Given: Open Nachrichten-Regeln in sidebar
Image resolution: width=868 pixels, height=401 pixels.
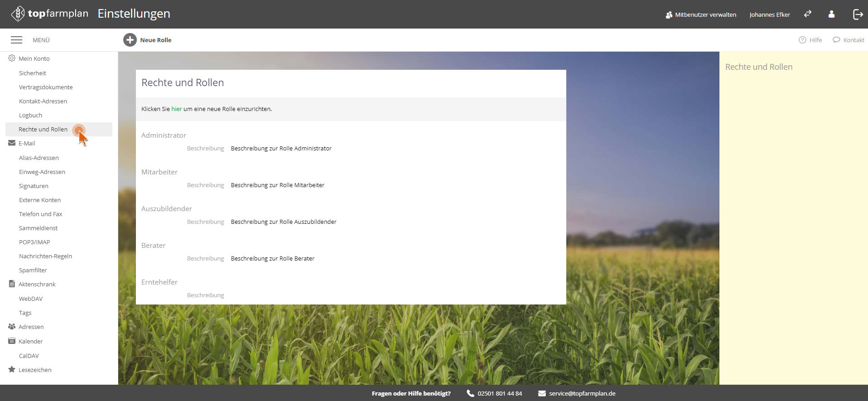Looking at the screenshot, I should (x=45, y=256).
